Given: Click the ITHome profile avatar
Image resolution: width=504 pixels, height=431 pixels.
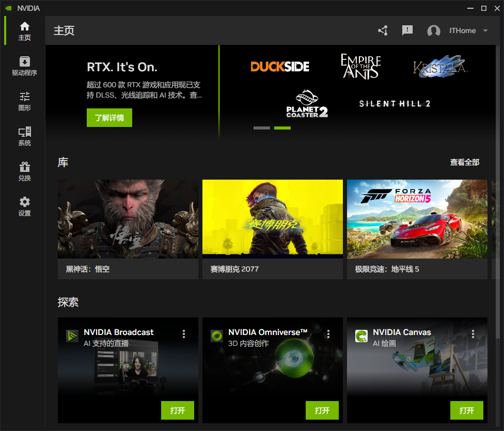Looking at the screenshot, I should (x=434, y=30).
